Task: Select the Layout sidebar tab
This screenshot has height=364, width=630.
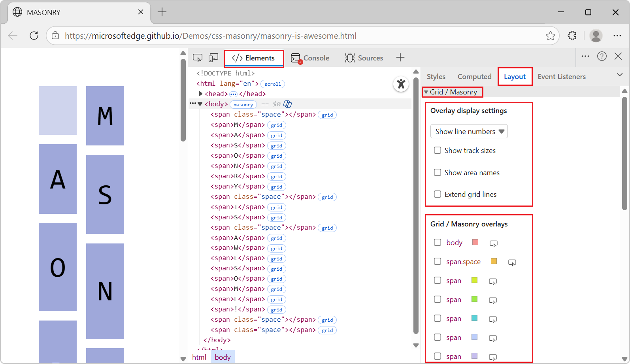Action: point(515,77)
